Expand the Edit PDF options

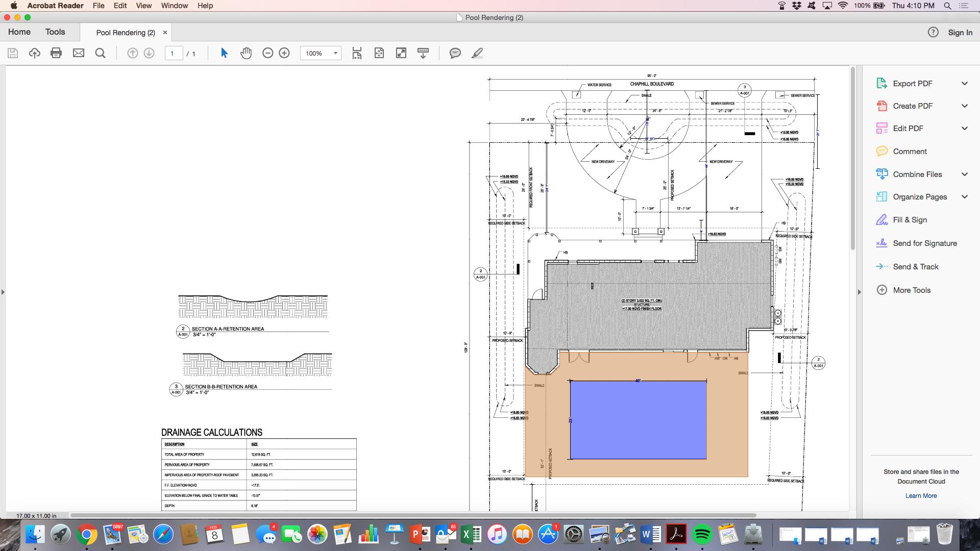tap(964, 128)
